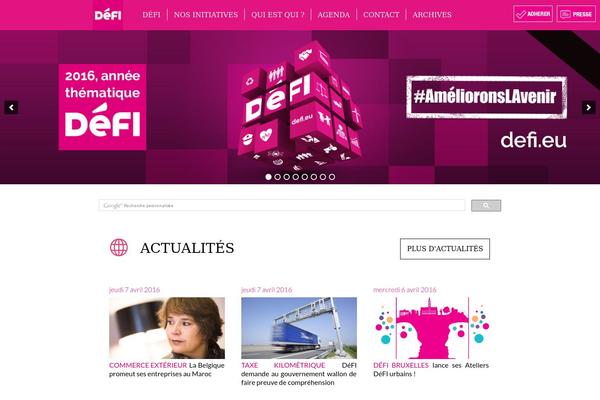Select the second carousel indicator dot
This screenshot has height=400, width=600.
pyautogui.click(x=277, y=177)
